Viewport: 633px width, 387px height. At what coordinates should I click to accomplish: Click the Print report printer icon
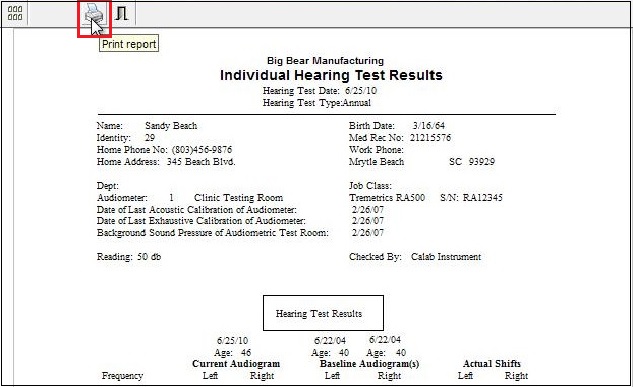tap(94, 15)
